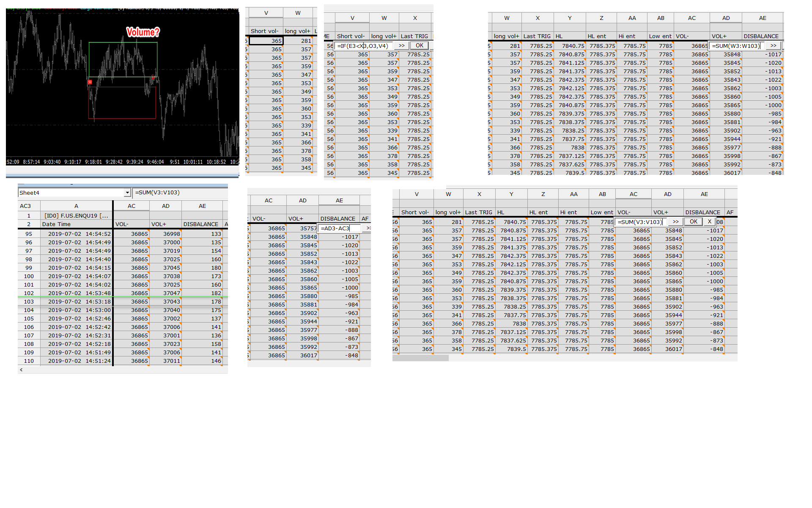Click the >> button beside the =IF(E3<X3,O3,V4) formula
The image size is (812, 508).
(401, 46)
